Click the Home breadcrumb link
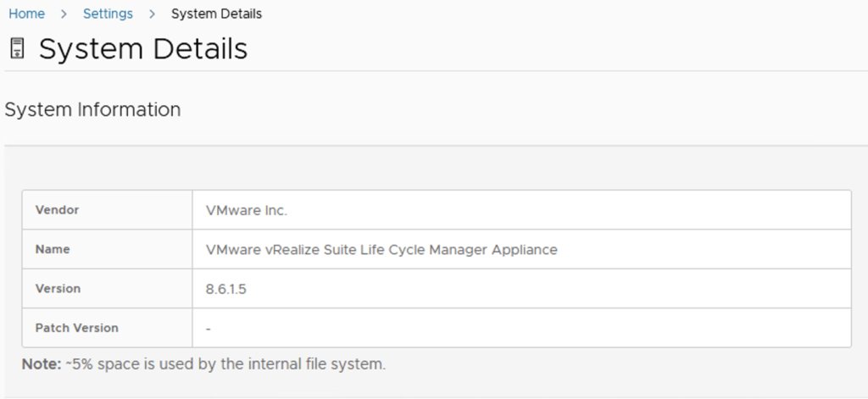868x399 pixels. [x=26, y=14]
